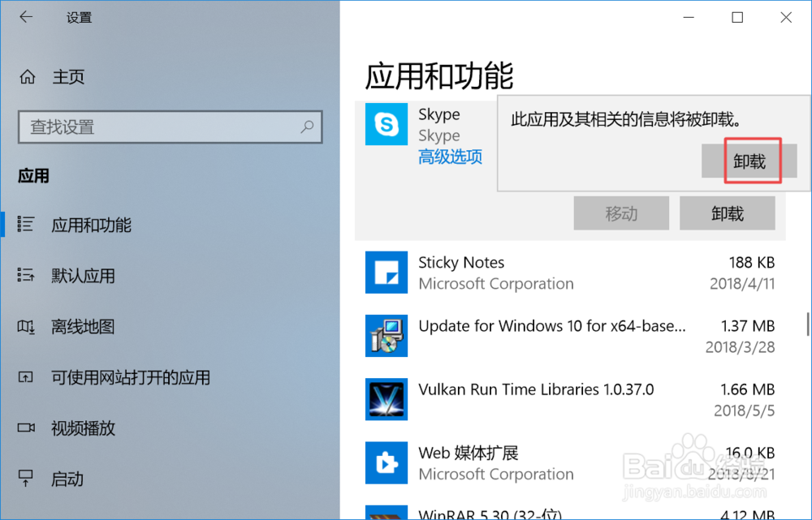This screenshot has height=520, width=812.
Task: Close the 设置 window
Action: pos(786,18)
